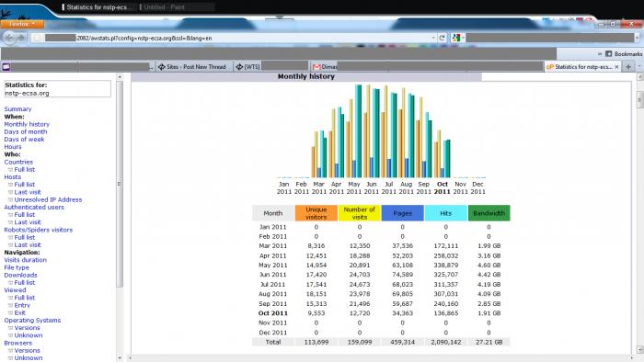Open Last visit under Authenticated users
Viewport: 644px width, 362px height.
[28, 222]
